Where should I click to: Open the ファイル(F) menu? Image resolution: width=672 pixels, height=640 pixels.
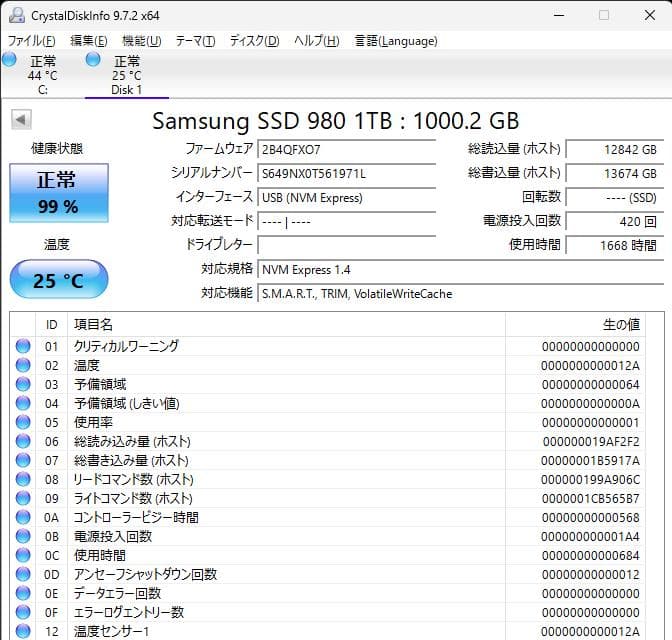click(x=32, y=41)
